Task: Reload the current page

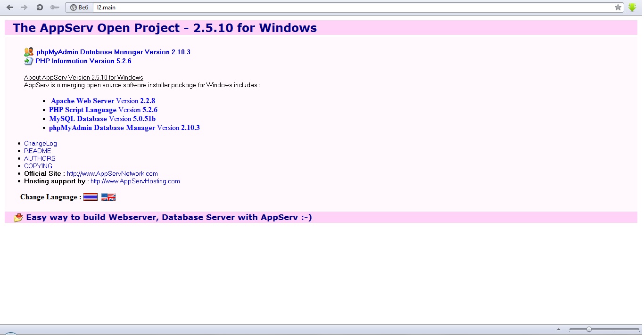Action: click(40, 8)
